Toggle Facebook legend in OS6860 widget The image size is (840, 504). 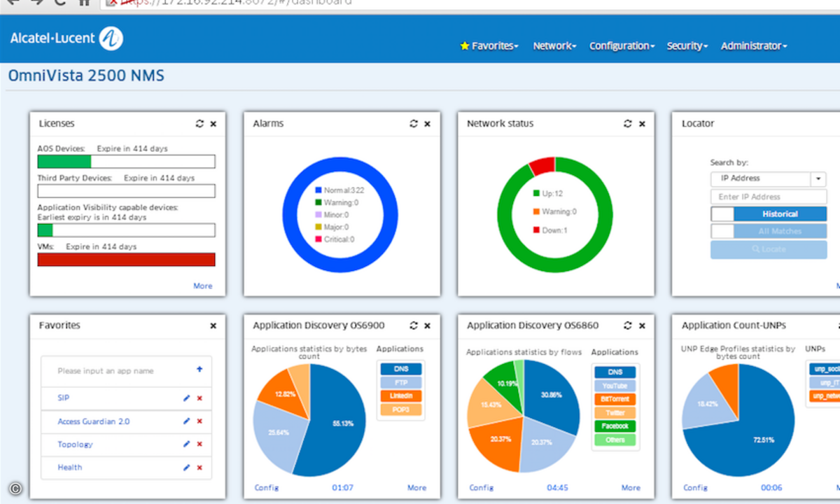615,426
